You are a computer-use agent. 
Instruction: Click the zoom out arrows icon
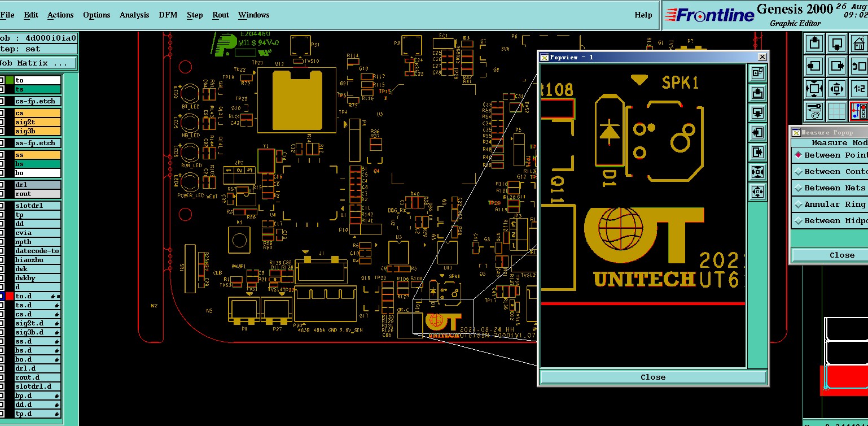(x=838, y=89)
